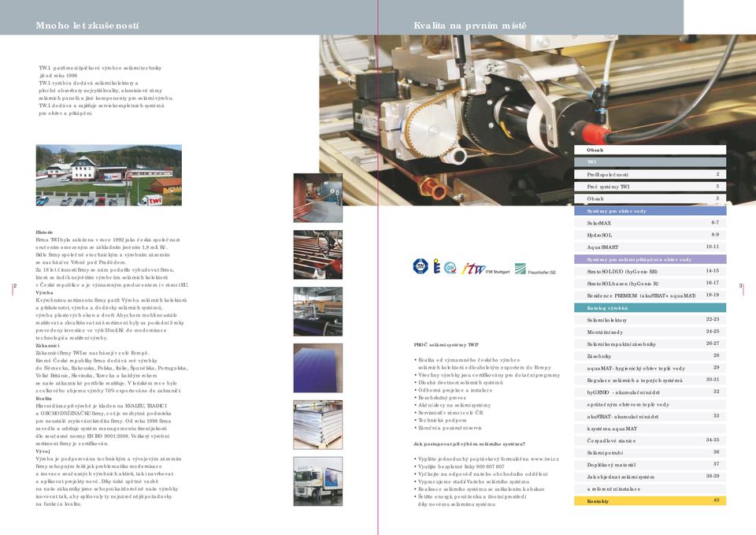The width and height of the screenshot is (756, 535).
Task: Go to 'Profil společnosti' page 2 entry
Action: [x=650, y=174]
